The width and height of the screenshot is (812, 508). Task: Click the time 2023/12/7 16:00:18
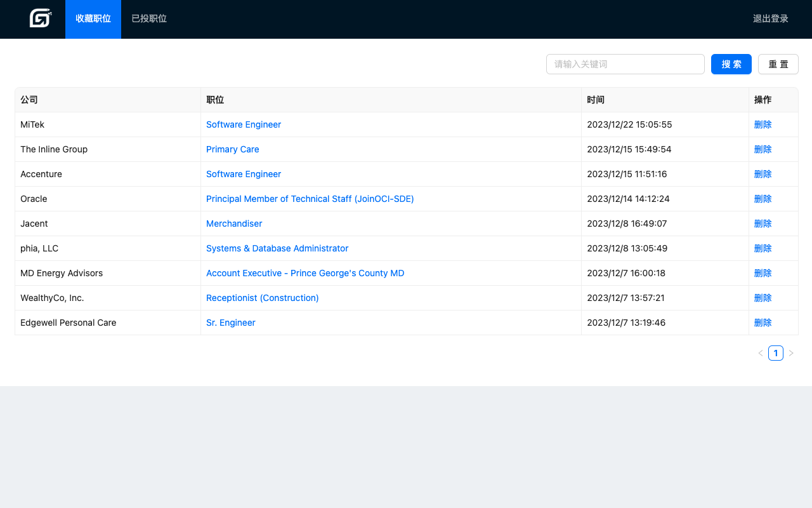coord(626,273)
